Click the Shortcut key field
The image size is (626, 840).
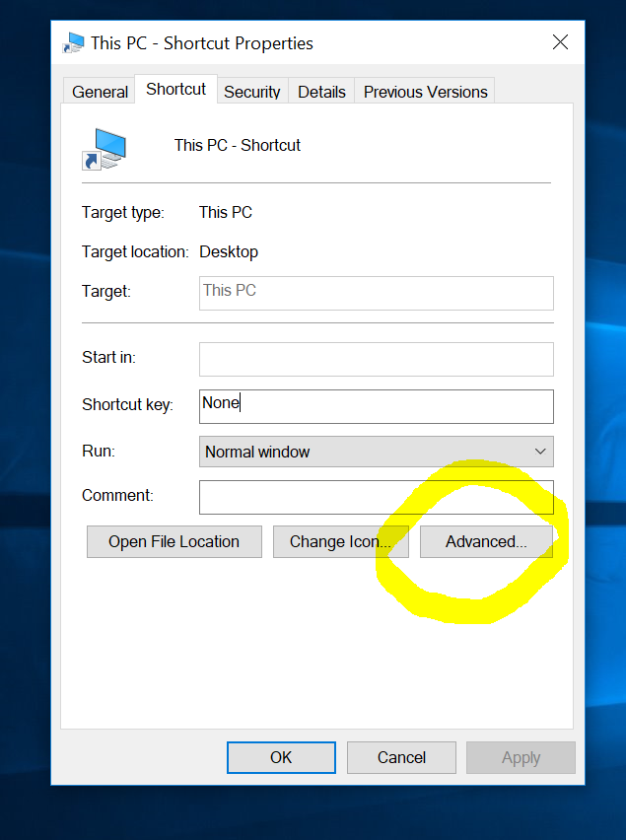pyautogui.click(x=377, y=406)
